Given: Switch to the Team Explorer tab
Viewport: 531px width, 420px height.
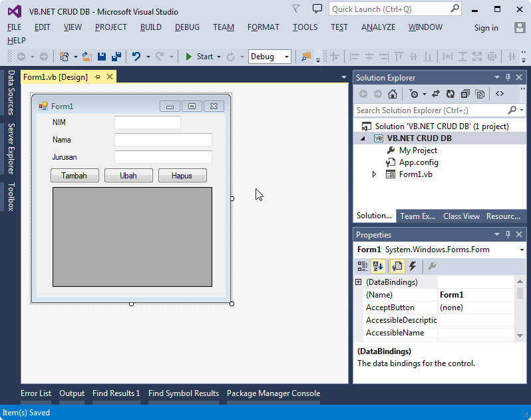Looking at the screenshot, I should pos(417,216).
